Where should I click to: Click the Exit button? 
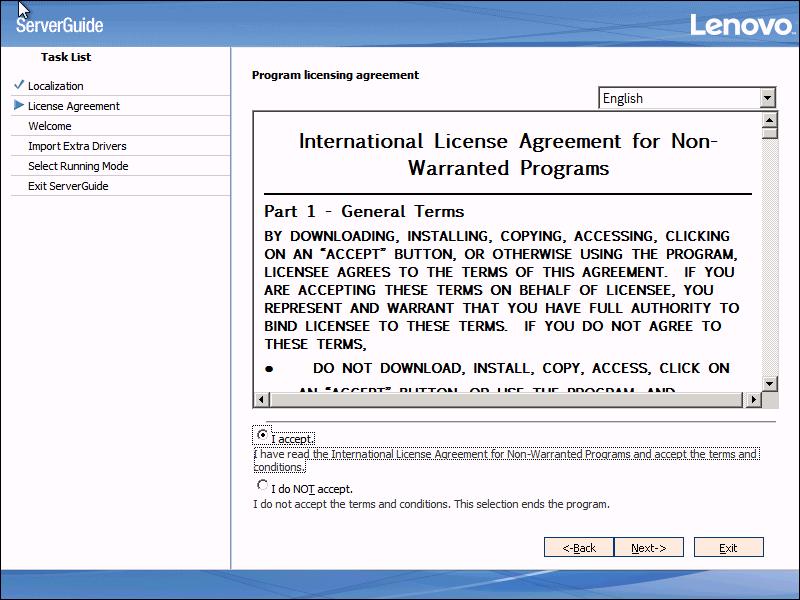pyautogui.click(x=728, y=548)
